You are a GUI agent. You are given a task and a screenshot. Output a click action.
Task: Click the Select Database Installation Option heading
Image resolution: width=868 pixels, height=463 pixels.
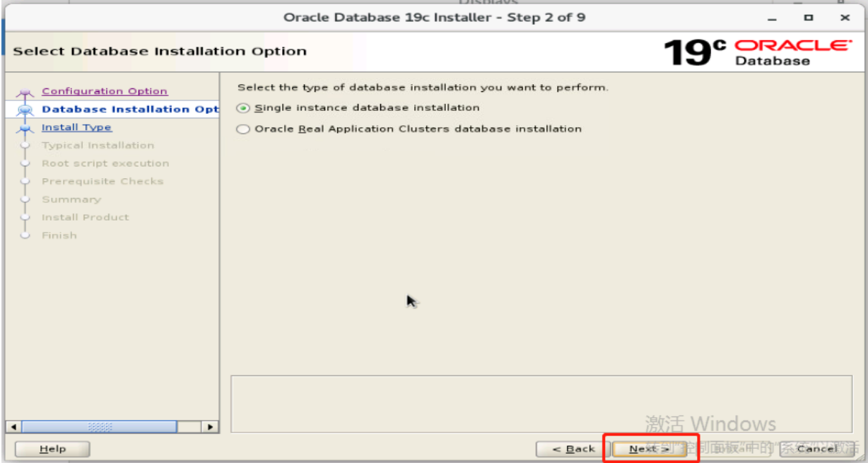click(160, 52)
